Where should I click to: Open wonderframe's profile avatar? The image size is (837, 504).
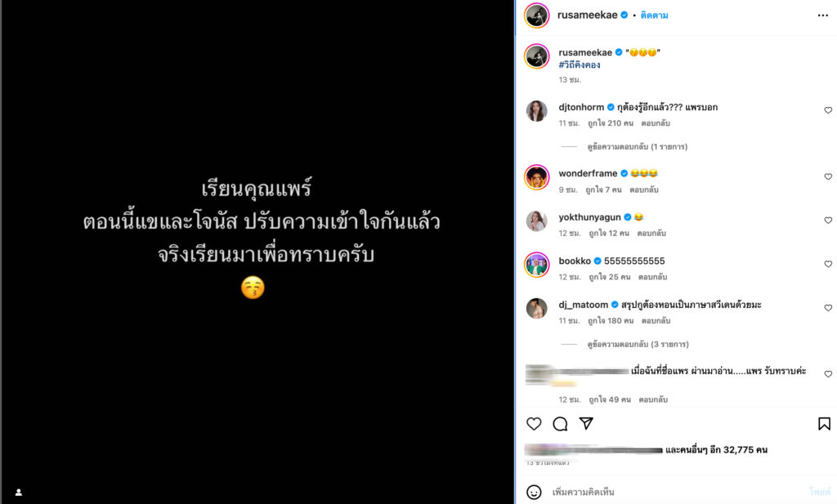tap(536, 177)
